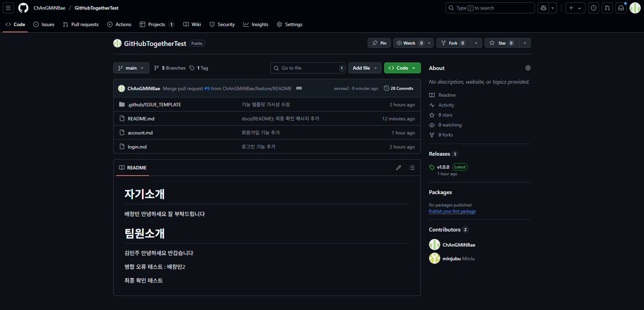The height and width of the screenshot is (310, 644).
Task: Expand commit message ellipsis
Action: coord(299,88)
